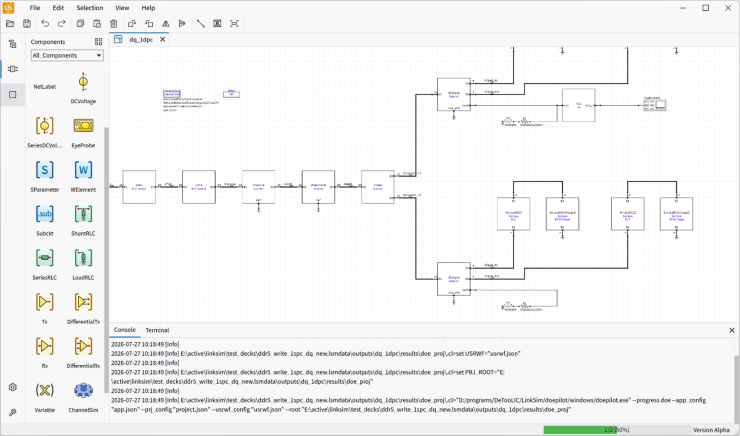The image size is (740, 436).
Task: Switch to the Terminal tab
Action: (x=157, y=330)
